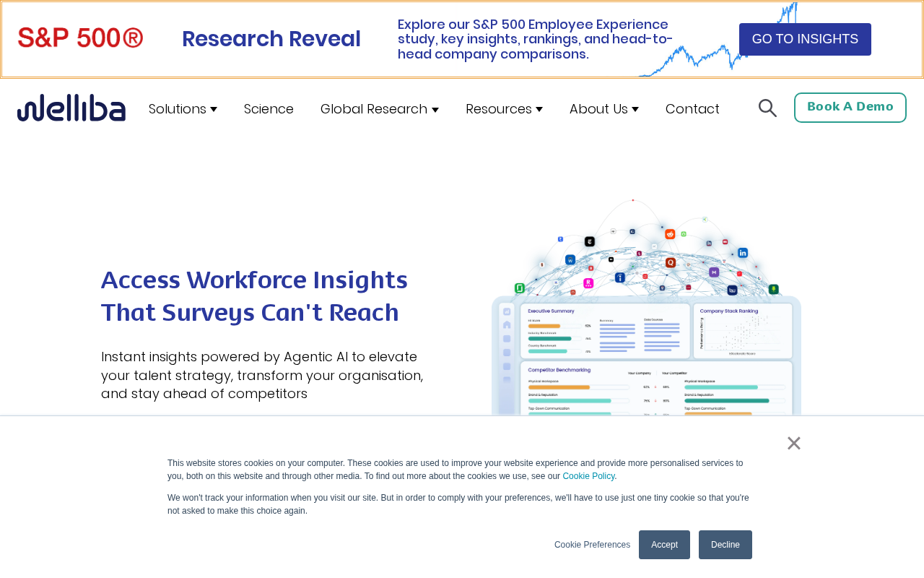Expand the Global Research dropdown
This screenshot has height=578, width=924.
(x=380, y=109)
